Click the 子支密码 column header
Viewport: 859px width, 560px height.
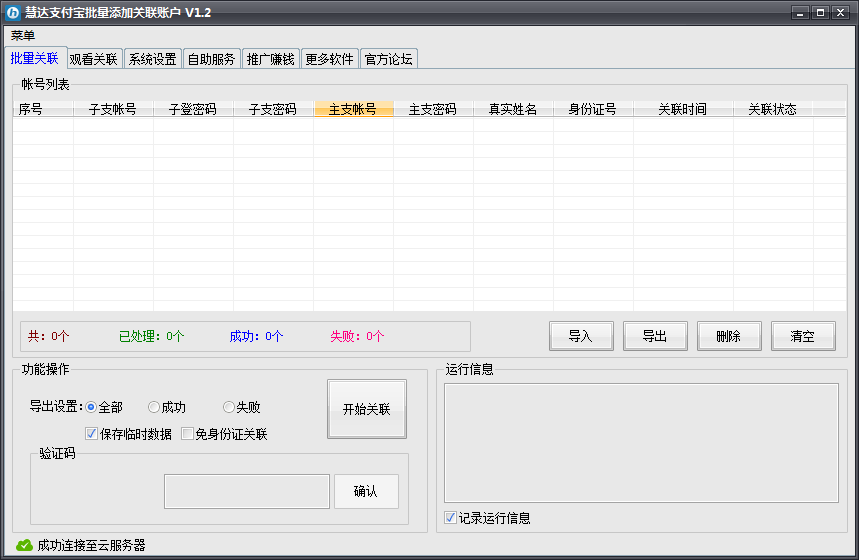(273, 109)
